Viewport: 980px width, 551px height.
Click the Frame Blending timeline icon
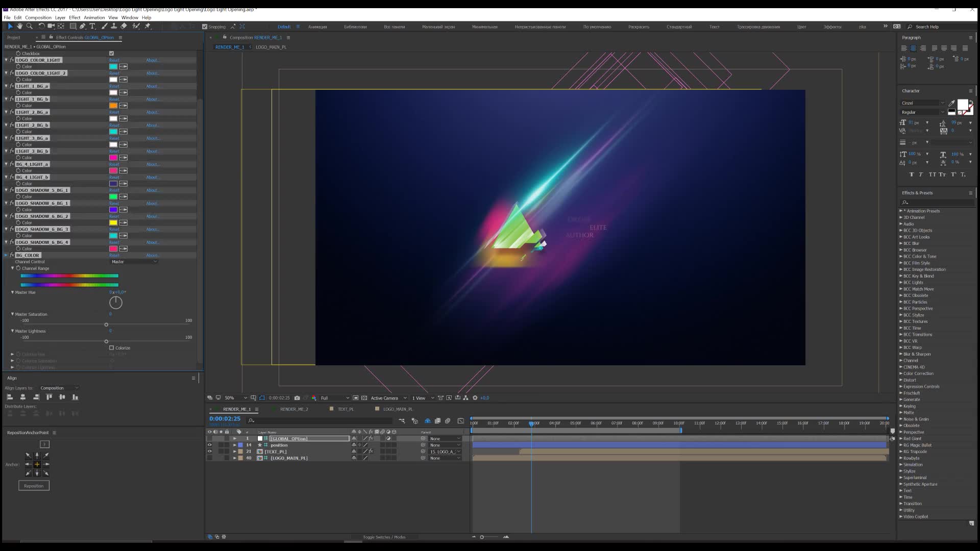coord(437,421)
